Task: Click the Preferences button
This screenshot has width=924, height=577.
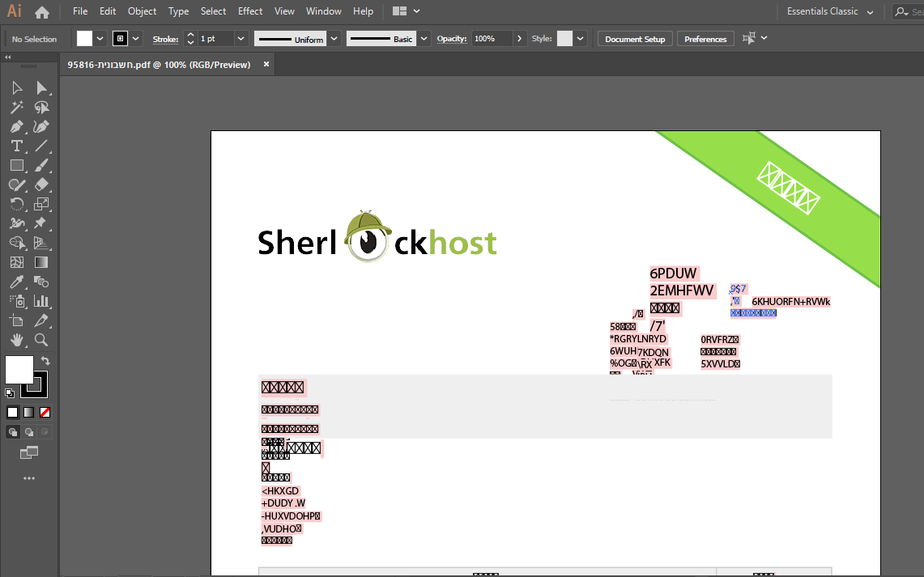Action: [x=705, y=39]
